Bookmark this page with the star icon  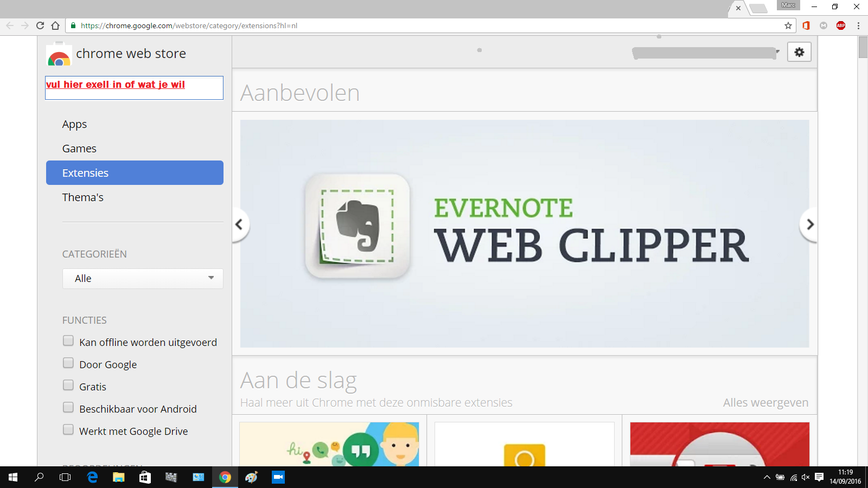click(788, 25)
